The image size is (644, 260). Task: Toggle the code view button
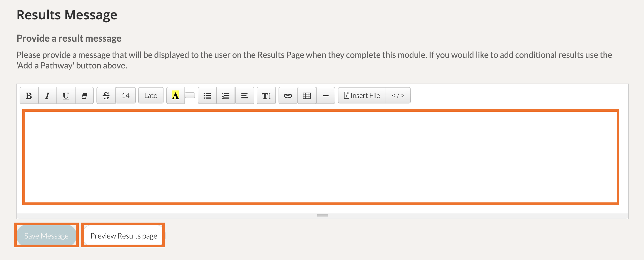[x=398, y=96]
